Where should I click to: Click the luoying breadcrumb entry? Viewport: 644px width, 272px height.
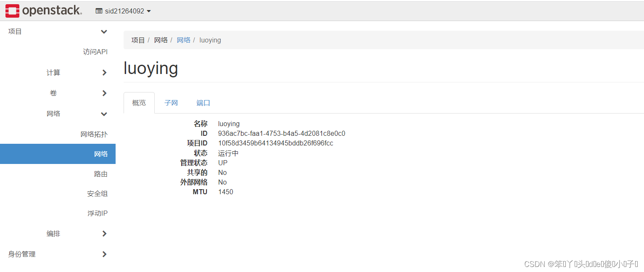pos(210,40)
